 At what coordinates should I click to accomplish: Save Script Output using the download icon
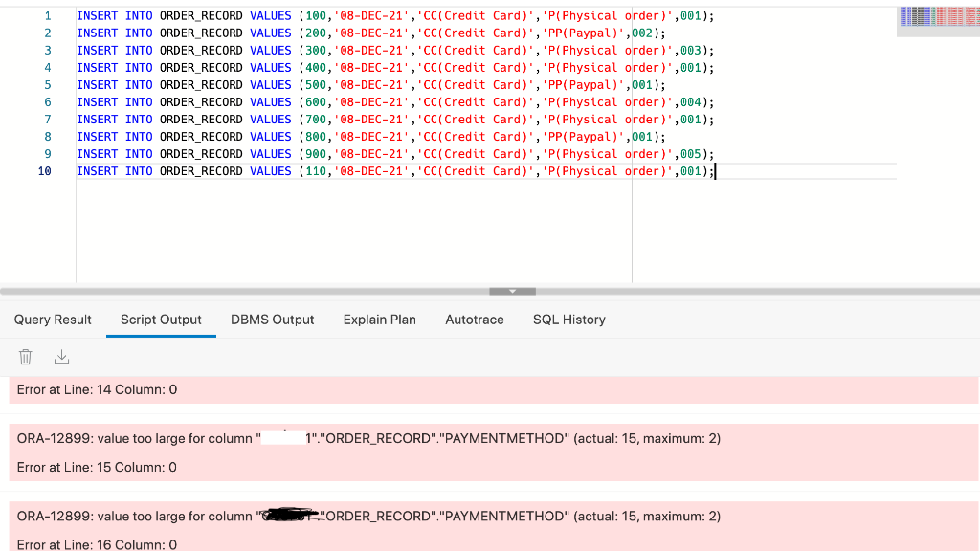(61, 356)
